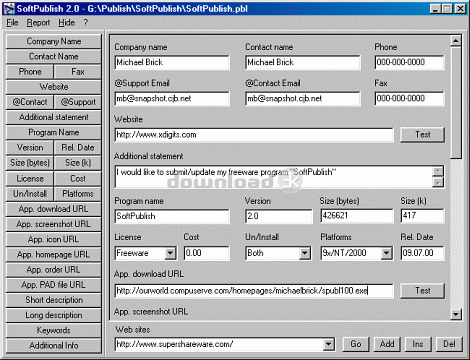
Task: Click inside the Additional statement text area
Action: [x=273, y=176]
